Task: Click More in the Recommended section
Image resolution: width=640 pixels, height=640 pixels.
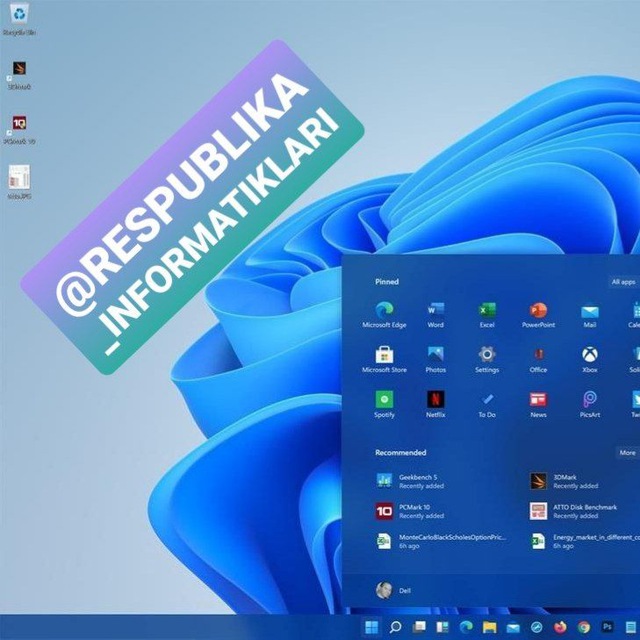Action: coord(627,453)
